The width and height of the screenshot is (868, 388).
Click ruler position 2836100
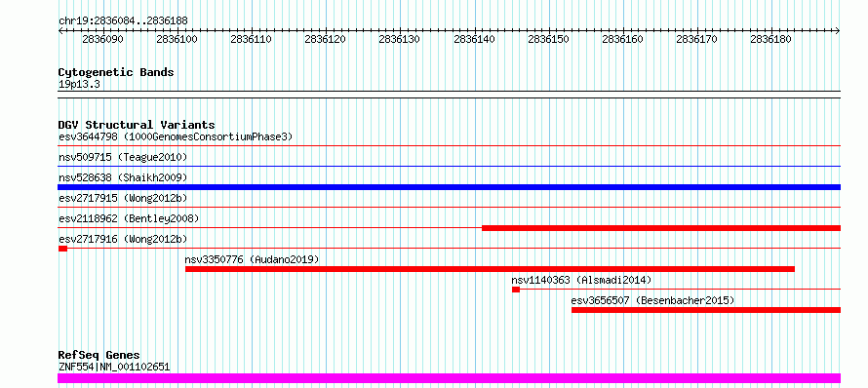[x=178, y=40]
